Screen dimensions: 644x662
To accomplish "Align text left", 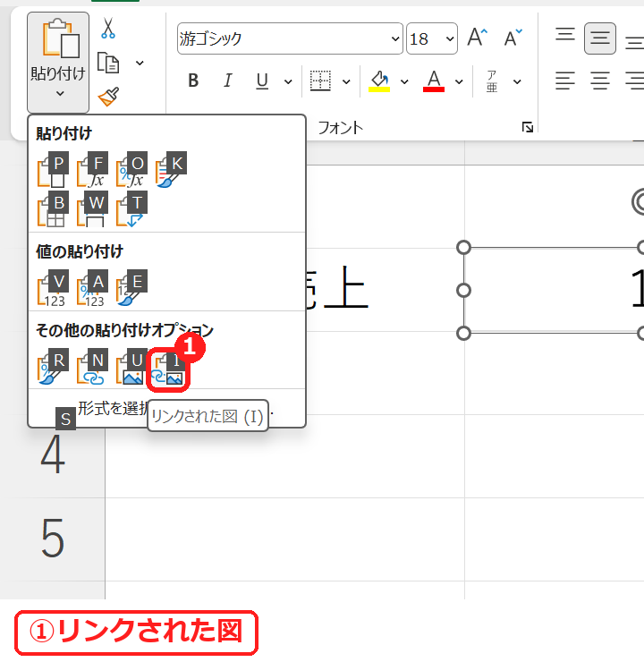I will [x=565, y=81].
